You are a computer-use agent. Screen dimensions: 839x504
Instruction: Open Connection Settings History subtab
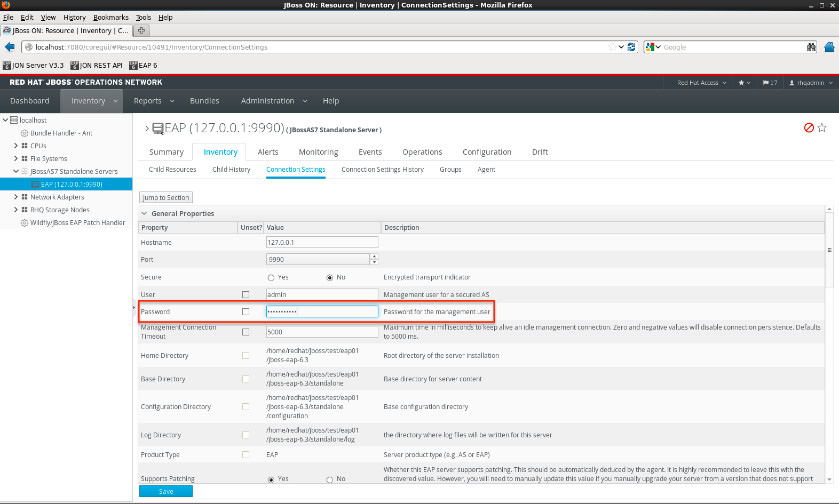point(383,170)
